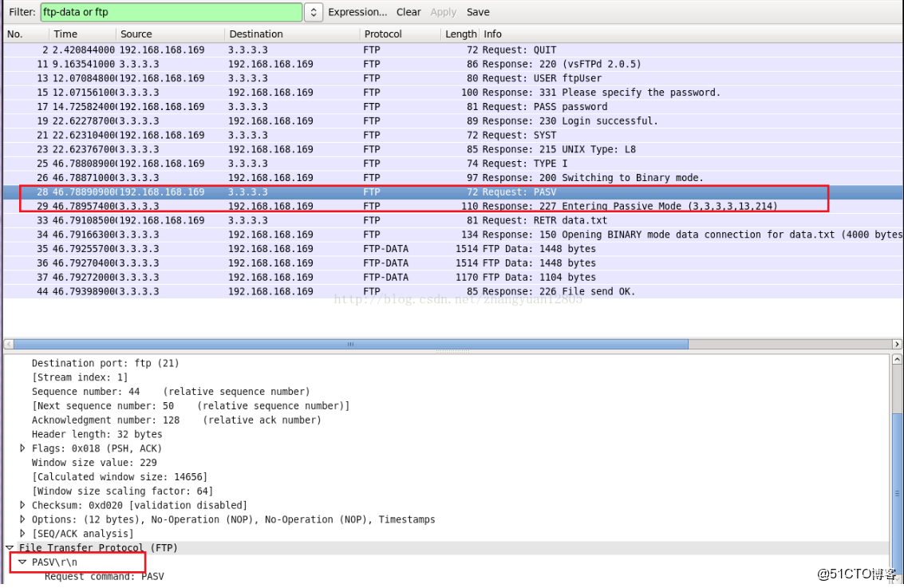The image size is (904, 588).
Task: Select packet 19 Login successful row
Action: click(x=452, y=121)
